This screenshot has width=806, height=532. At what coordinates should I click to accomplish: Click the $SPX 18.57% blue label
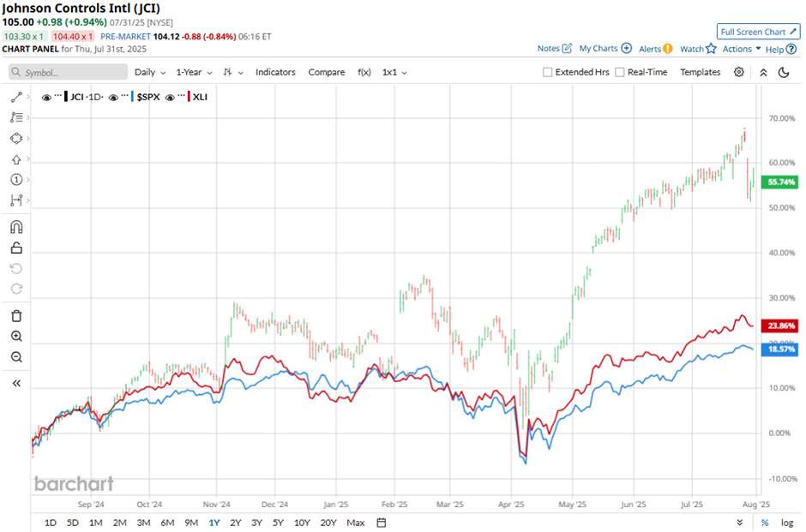[x=779, y=350]
